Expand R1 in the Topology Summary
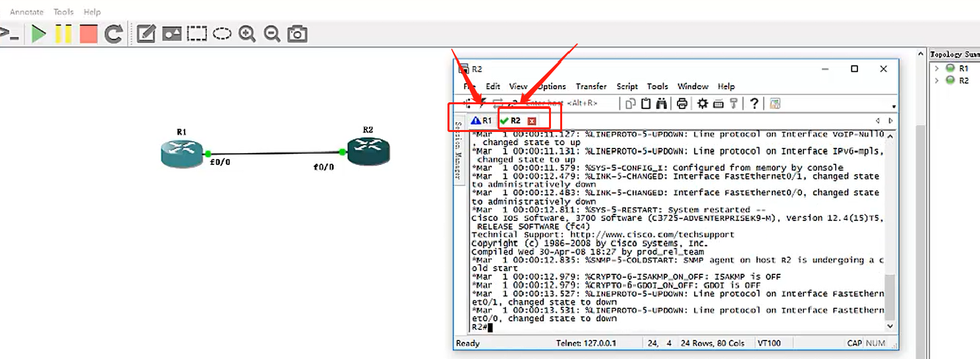The height and width of the screenshot is (359, 980). (x=937, y=68)
